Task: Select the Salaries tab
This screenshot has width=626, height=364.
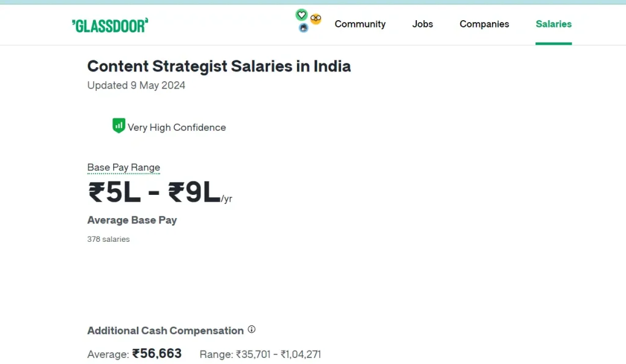Action: [553, 24]
